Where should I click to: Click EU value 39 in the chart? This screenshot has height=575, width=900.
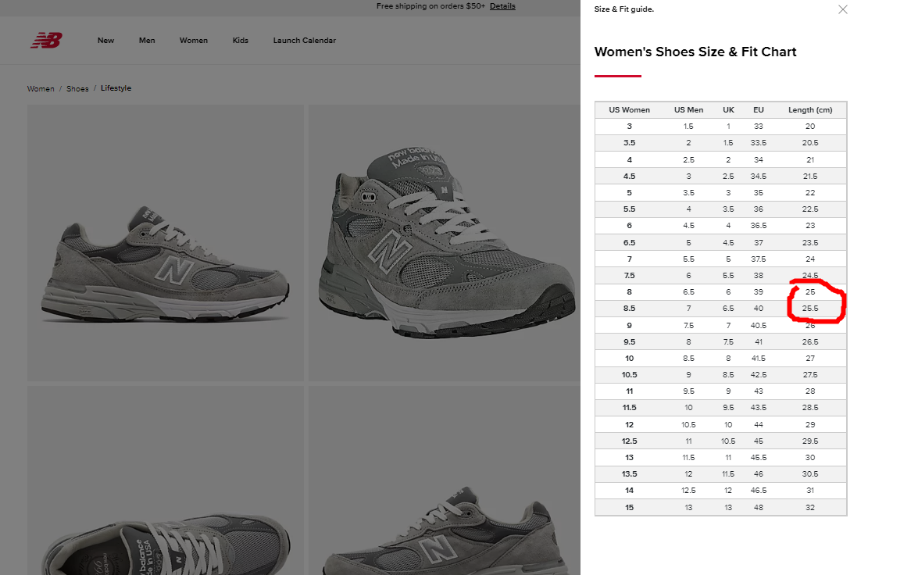tap(758, 292)
